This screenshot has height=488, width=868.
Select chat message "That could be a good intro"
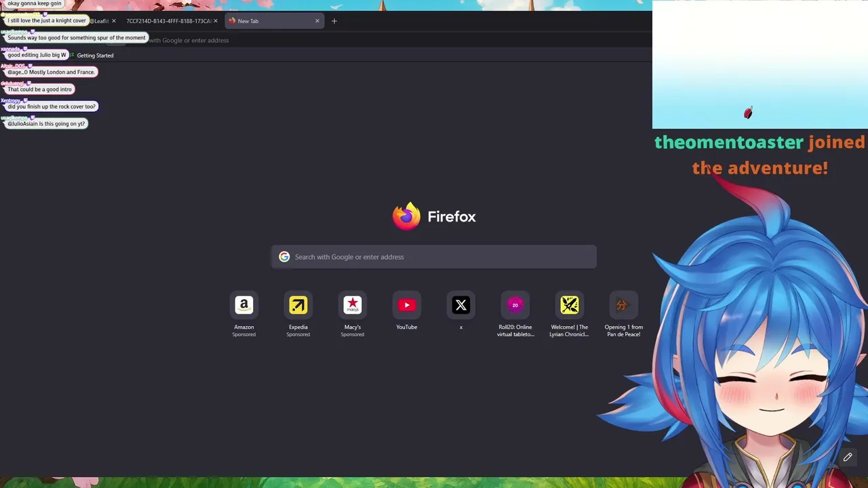(x=39, y=89)
